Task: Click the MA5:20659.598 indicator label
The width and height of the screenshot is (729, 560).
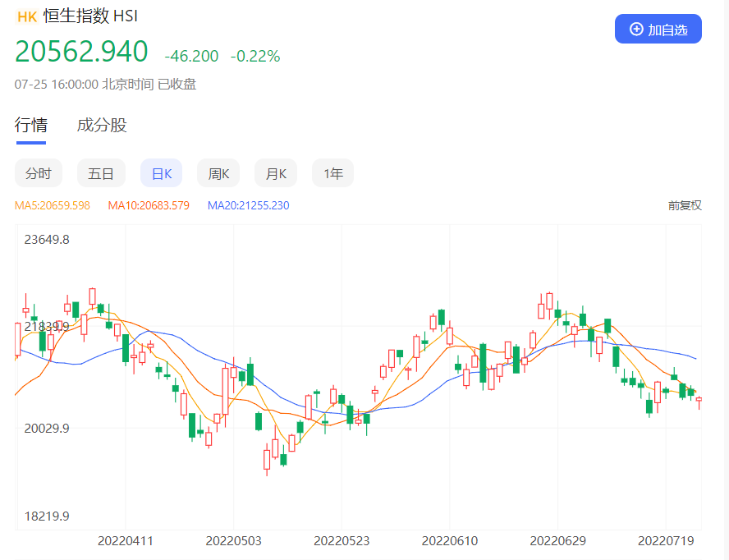Action: click(x=52, y=205)
